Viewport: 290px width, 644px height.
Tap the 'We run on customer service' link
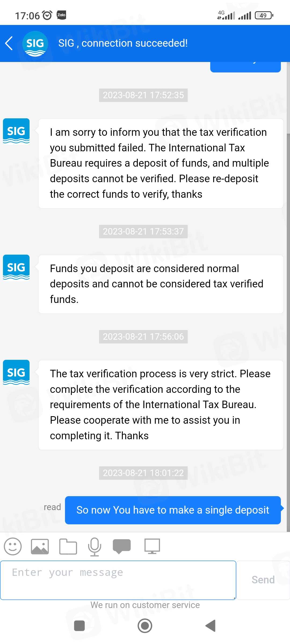pos(145,605)
